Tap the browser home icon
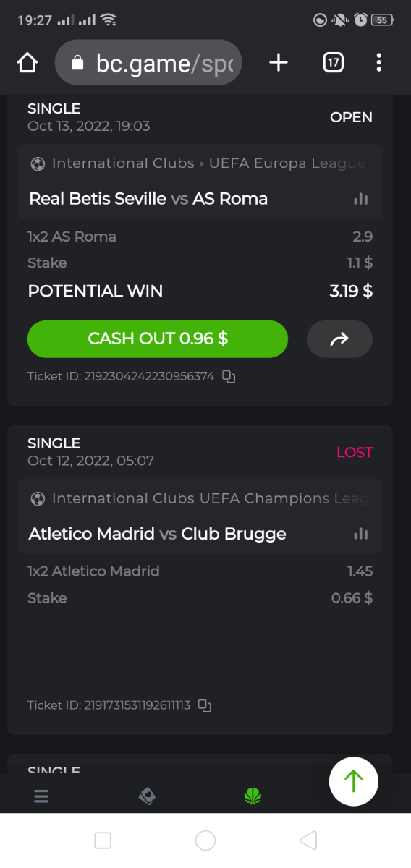Screen dimensions: 411x868 coord(27,63)
